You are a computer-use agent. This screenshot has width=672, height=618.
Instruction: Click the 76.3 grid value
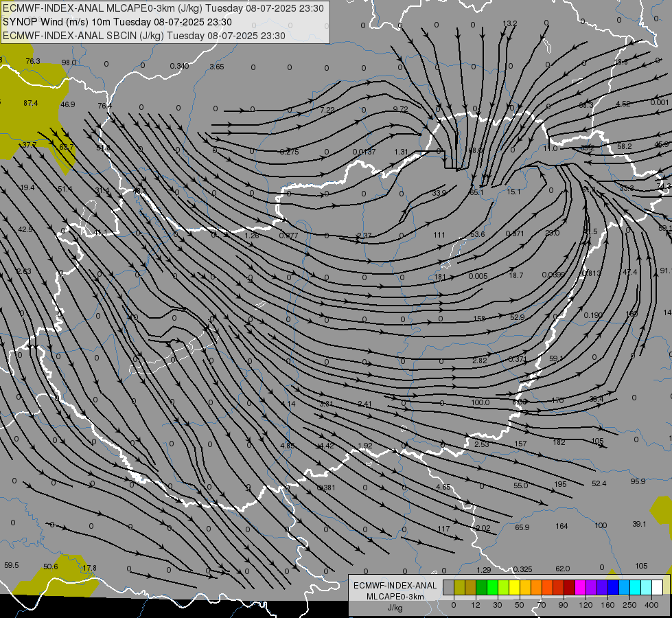tap(33, 61)
